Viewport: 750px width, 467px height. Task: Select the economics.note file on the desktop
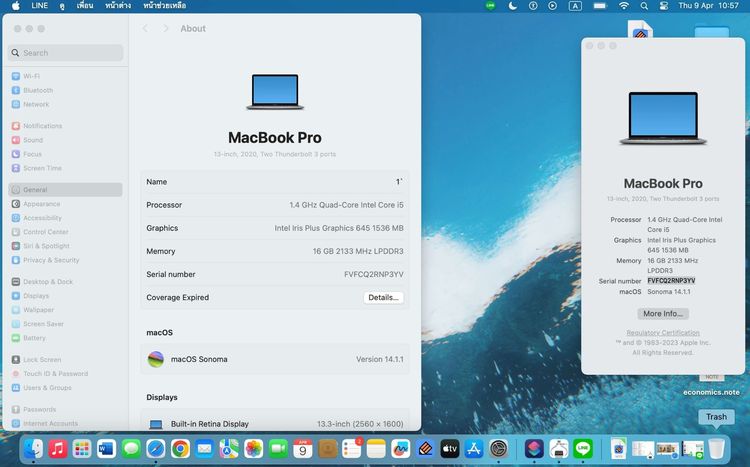711,392
